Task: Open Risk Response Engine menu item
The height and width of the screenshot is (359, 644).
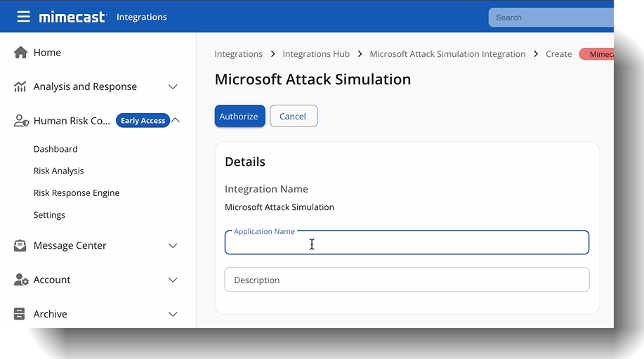Action: [77, 193]
